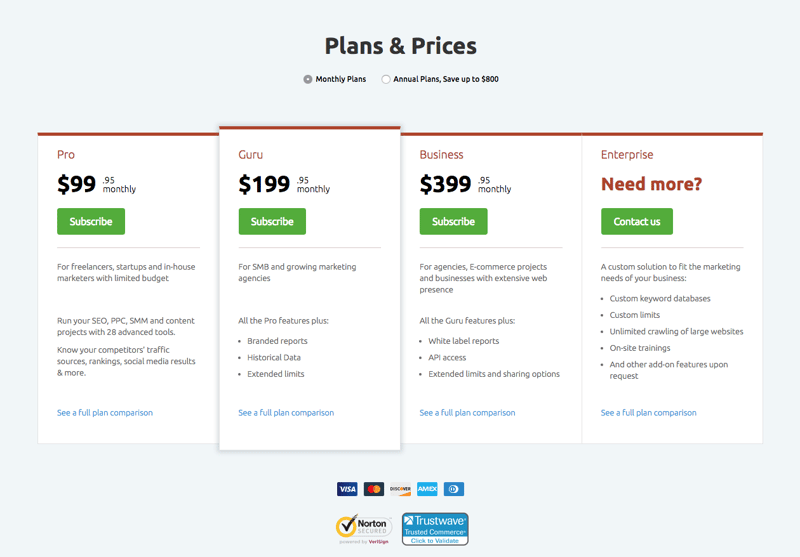
Task: Subscribe to the Business plan
Action: point(454,221)
